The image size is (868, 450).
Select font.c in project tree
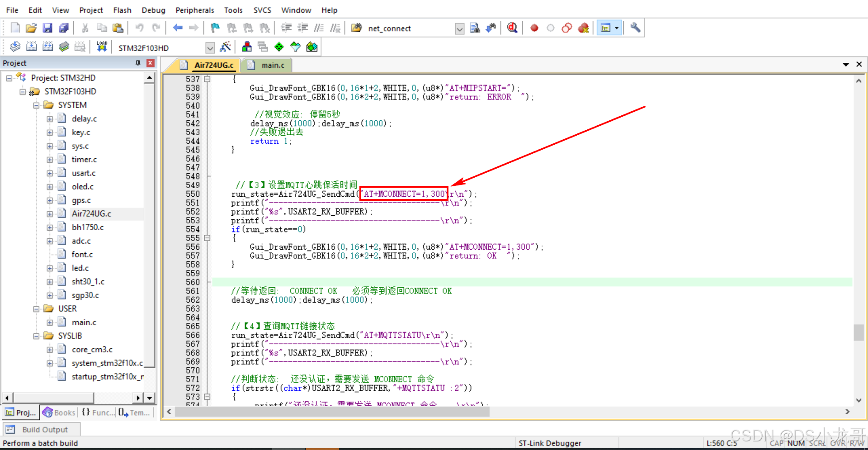[82, 255]
